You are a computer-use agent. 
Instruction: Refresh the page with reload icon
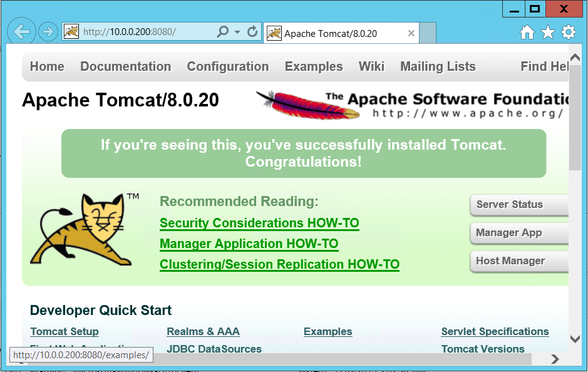pyautogui.click(x=252, y=31)
